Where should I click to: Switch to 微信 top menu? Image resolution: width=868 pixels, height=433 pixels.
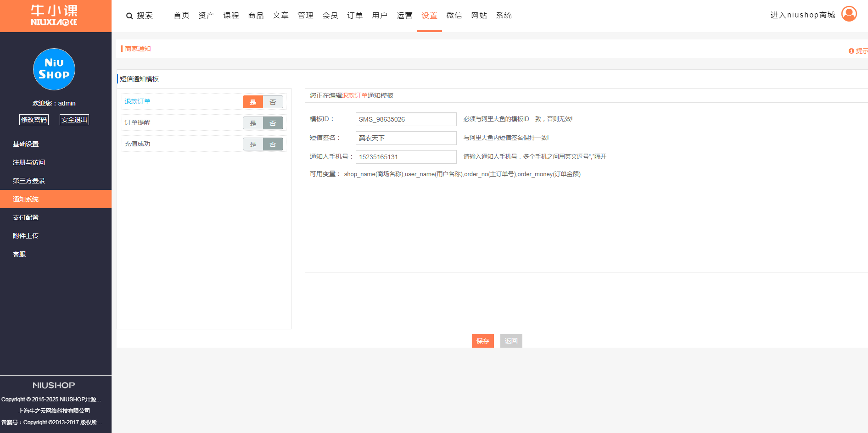454,16
